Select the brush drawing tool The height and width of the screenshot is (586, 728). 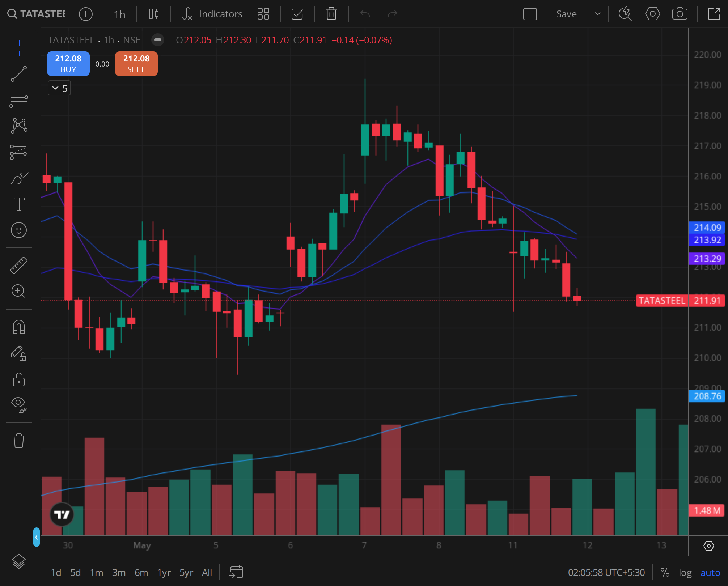(19, 178)
